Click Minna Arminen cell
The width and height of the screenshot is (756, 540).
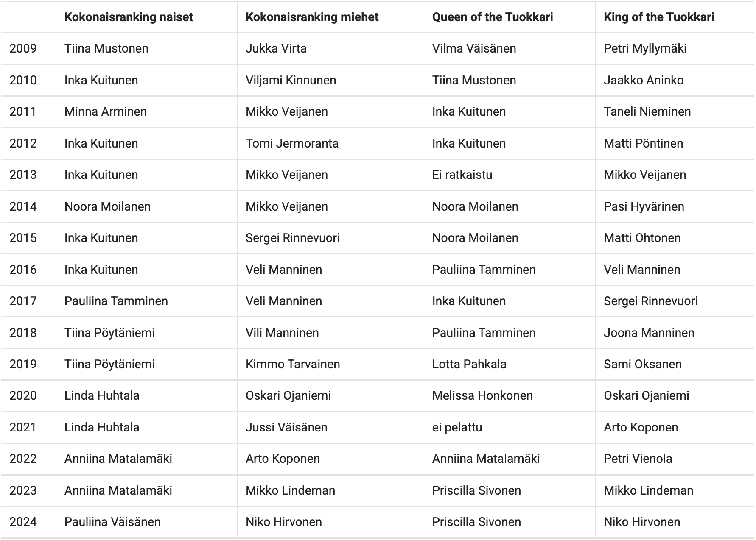(x=106, y=111)
